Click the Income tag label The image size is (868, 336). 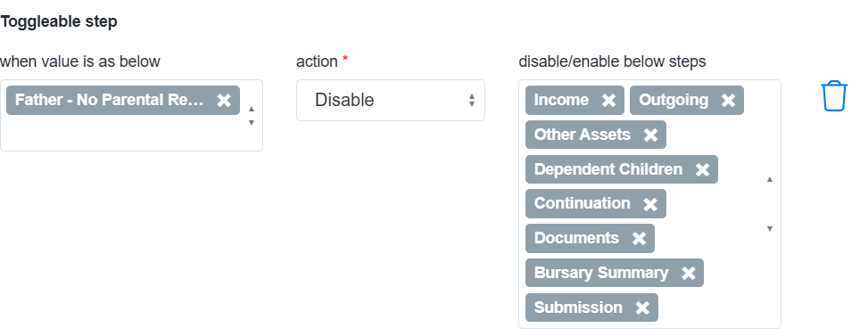pyautogui.click(x=561, y=100)
